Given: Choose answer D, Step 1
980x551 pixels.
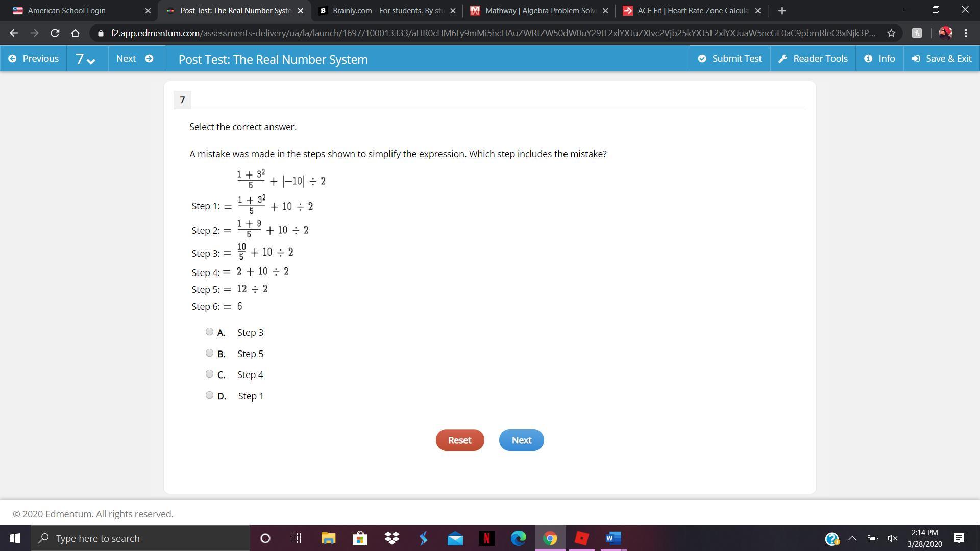Looking at the screenshot, I should (209, 395).
